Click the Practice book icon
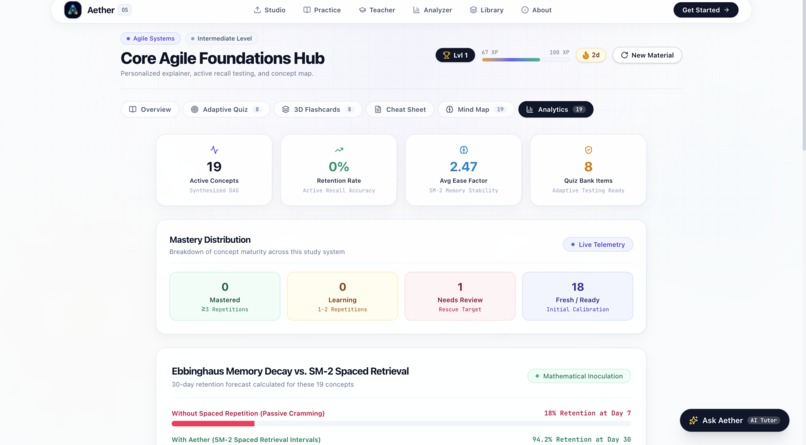Viewport: 806px width, 445px height. pyautogui.click(x=307, y=10)
